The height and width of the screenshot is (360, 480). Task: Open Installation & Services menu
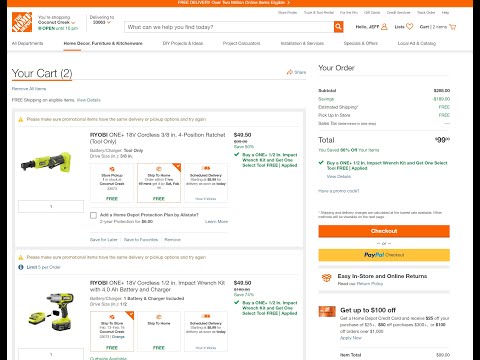pyautogui.click(x=302, y=43)
